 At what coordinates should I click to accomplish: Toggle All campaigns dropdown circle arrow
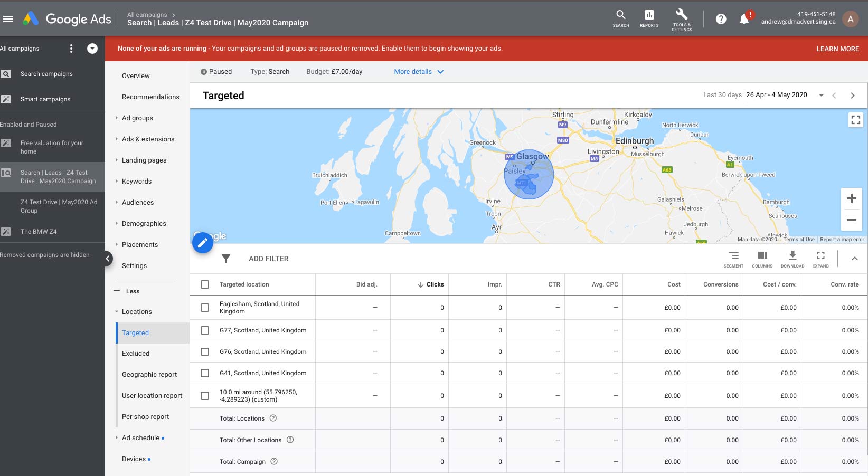(92, 49)
